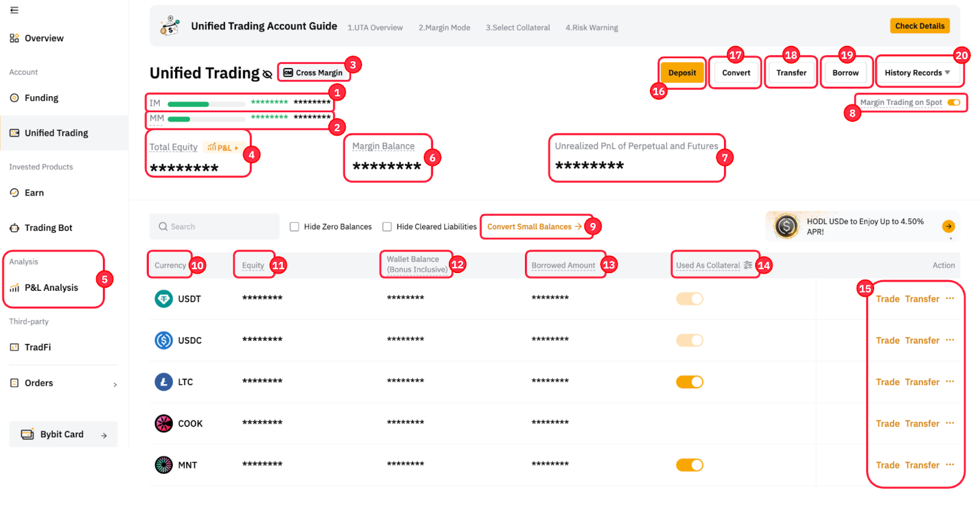Click the LTC coin icon
Screen dimensions: 980x505
164,382
